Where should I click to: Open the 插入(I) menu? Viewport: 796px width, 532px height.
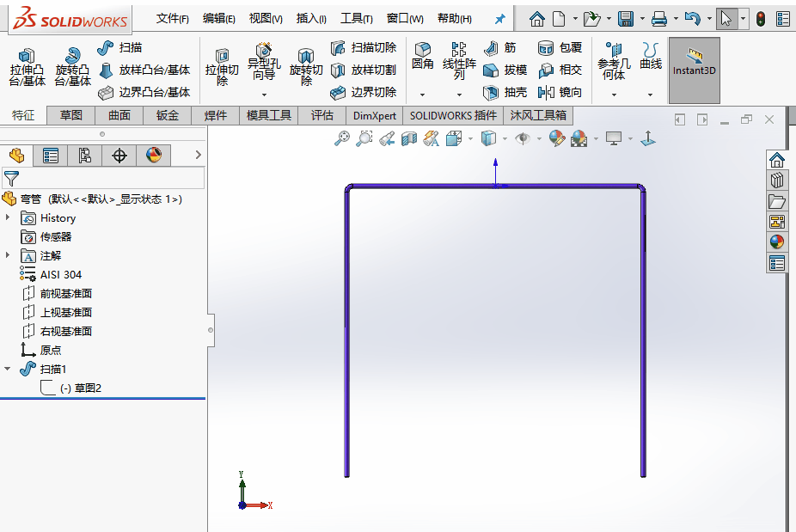311,19
